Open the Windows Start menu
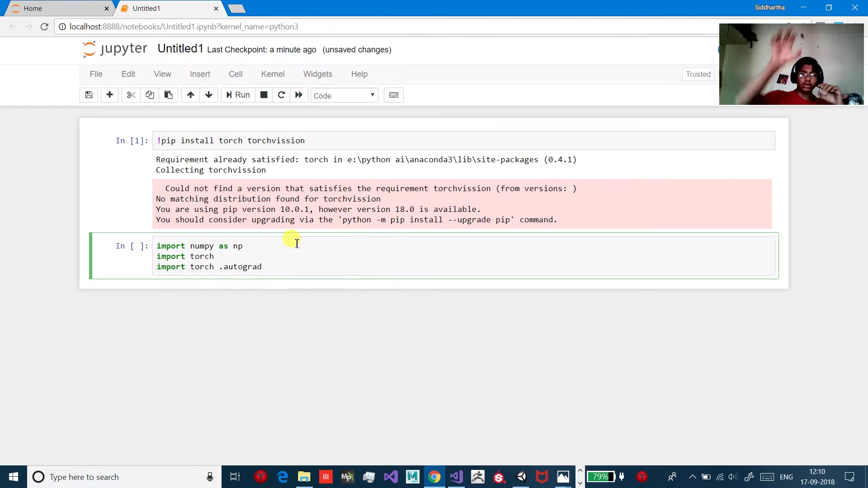868x488 pixels. 14,477
